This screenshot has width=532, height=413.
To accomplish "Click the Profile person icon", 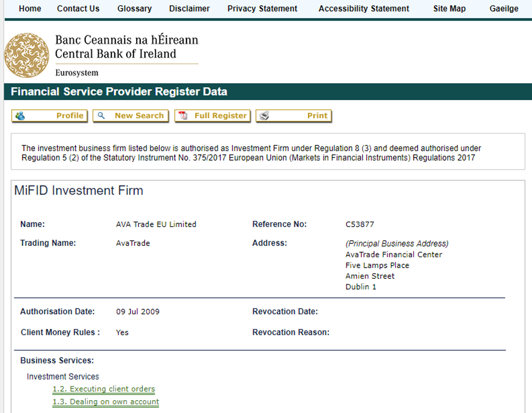I will point(19,116).
